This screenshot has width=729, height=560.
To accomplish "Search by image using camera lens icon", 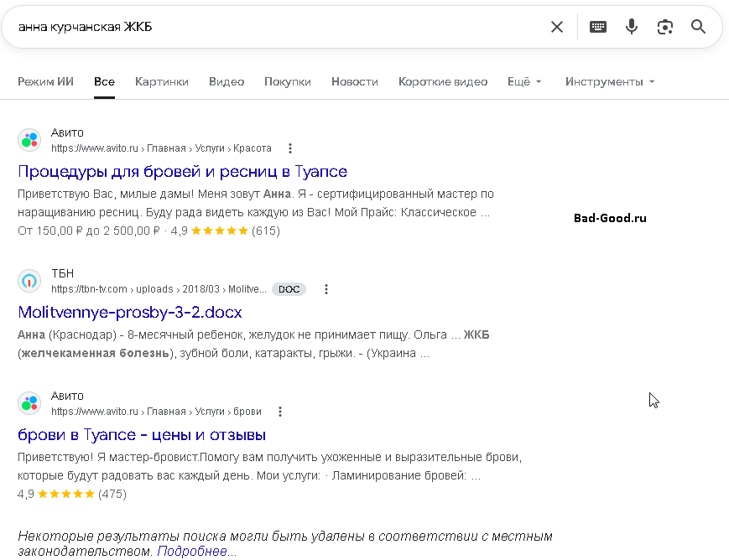I will [665, 27].
